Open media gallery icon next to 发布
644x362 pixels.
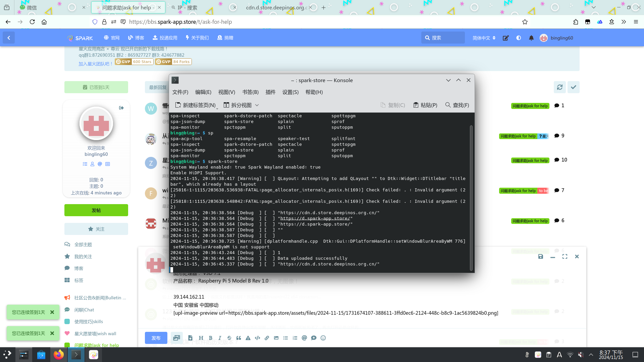pos(176,338)
